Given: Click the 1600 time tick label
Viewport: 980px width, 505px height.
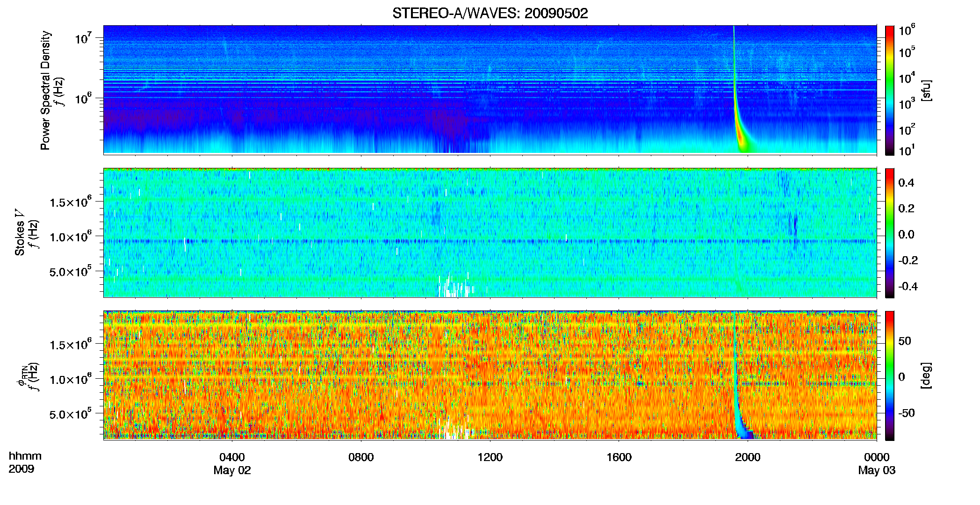Looking at the screenshot, I should point(619,457).
